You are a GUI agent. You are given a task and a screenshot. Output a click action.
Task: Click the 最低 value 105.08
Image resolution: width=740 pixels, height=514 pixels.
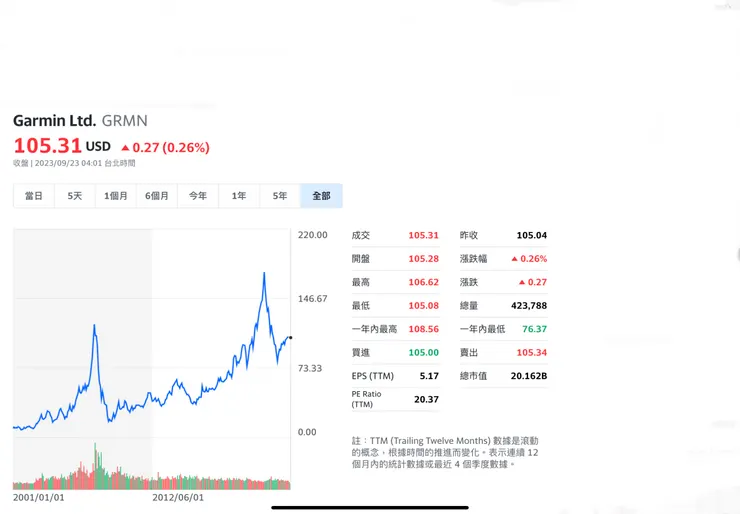[x=423, y=305]
